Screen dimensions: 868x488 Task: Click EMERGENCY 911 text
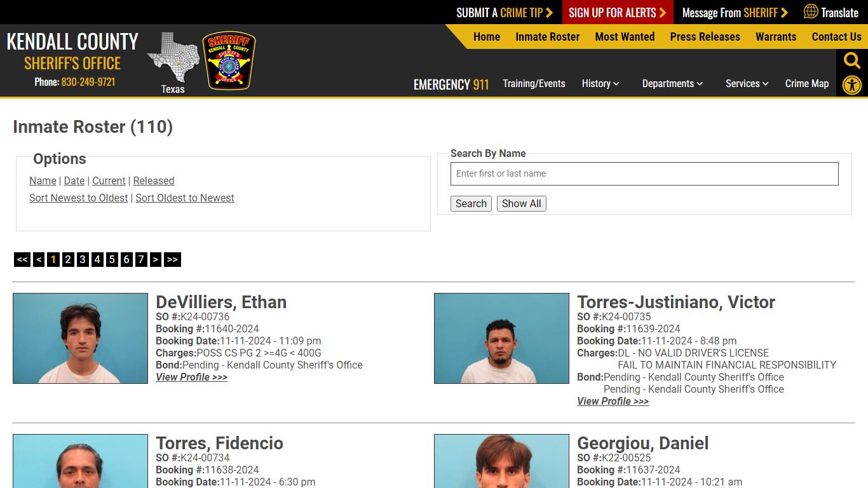pos(451,84)
